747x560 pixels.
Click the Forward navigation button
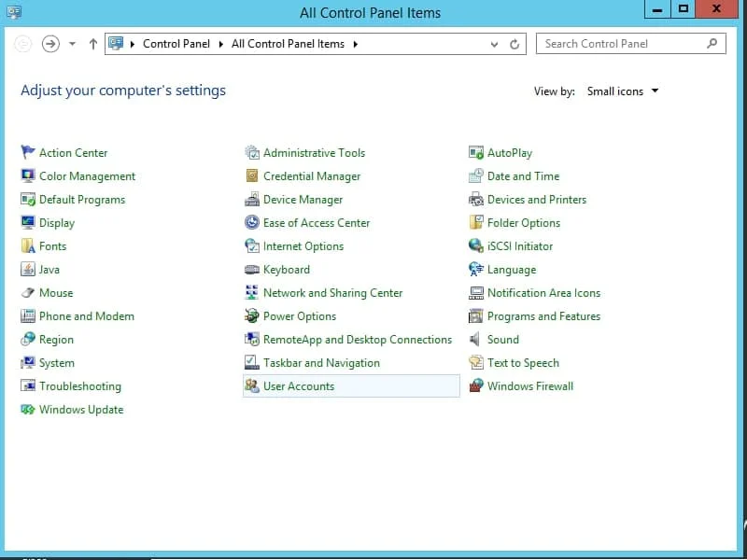50,44
